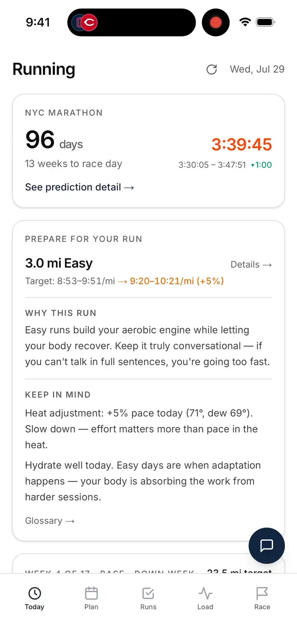
Task: Tap the Race flag icon
Action: coord(262,593)
